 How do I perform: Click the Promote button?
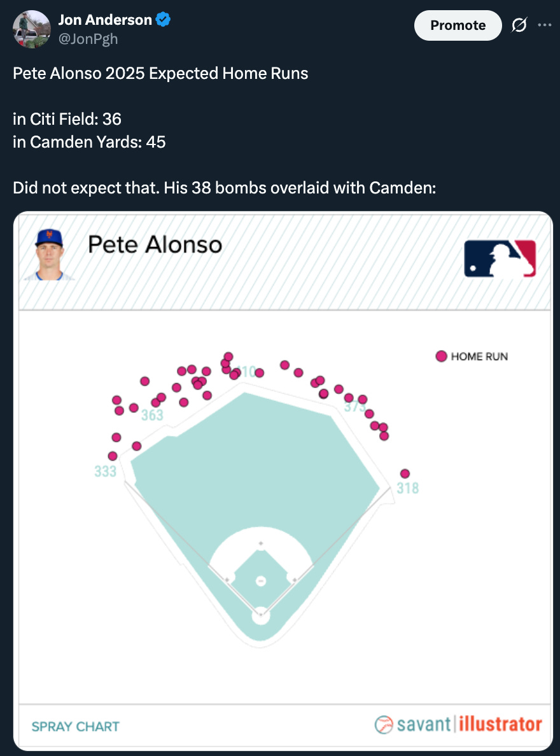tap(458, 25)
